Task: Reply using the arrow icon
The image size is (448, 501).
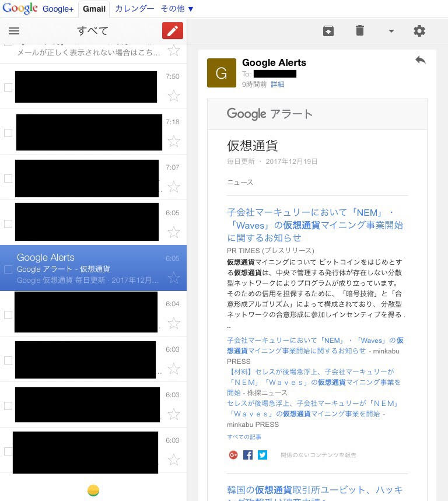Action: coord(421,59)
